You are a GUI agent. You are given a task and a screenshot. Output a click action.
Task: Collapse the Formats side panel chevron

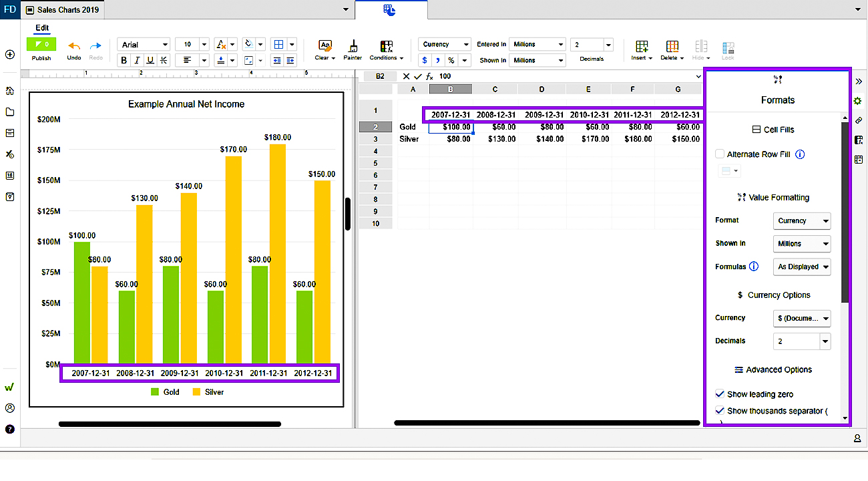point(859,81)
